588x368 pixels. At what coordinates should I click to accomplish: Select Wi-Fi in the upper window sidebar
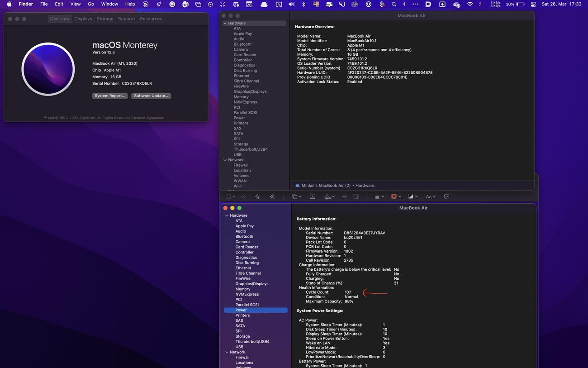(x=238, y=186)
